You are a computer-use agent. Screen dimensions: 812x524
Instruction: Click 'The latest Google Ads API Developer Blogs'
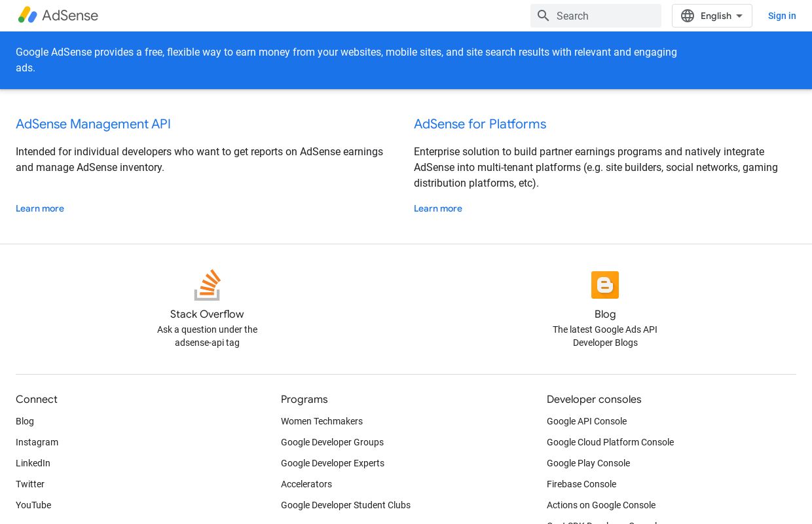pos(605,336)
